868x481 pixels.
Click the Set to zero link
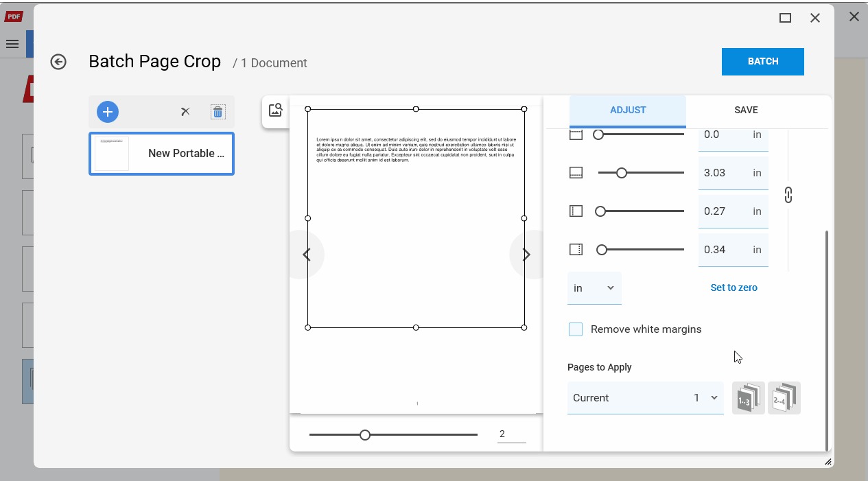point(734,288)
